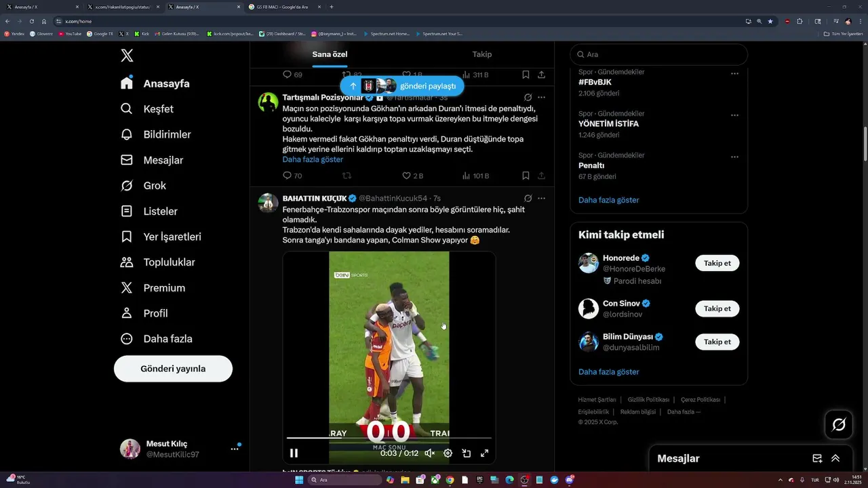This screenshot has height=488, width=868.
Task: Switch to GS FB MACI Google browser tab
Action: [x=283, y=7]
